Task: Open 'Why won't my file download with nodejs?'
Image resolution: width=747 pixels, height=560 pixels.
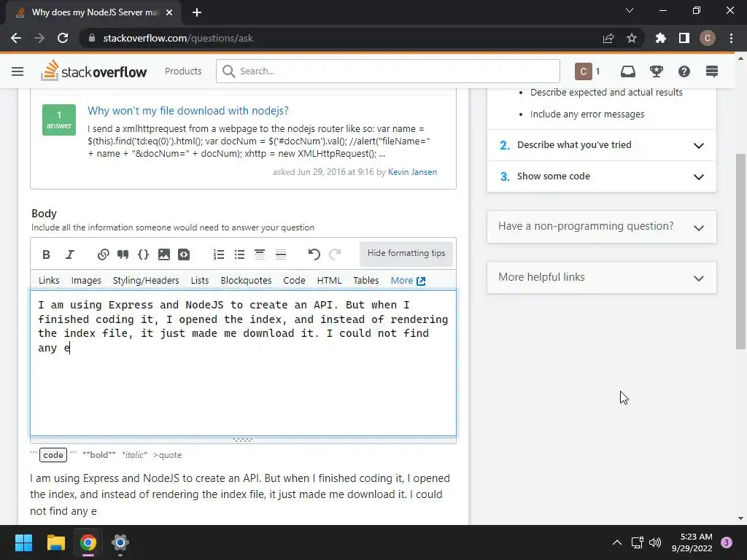Action: [x=188, y=111]
